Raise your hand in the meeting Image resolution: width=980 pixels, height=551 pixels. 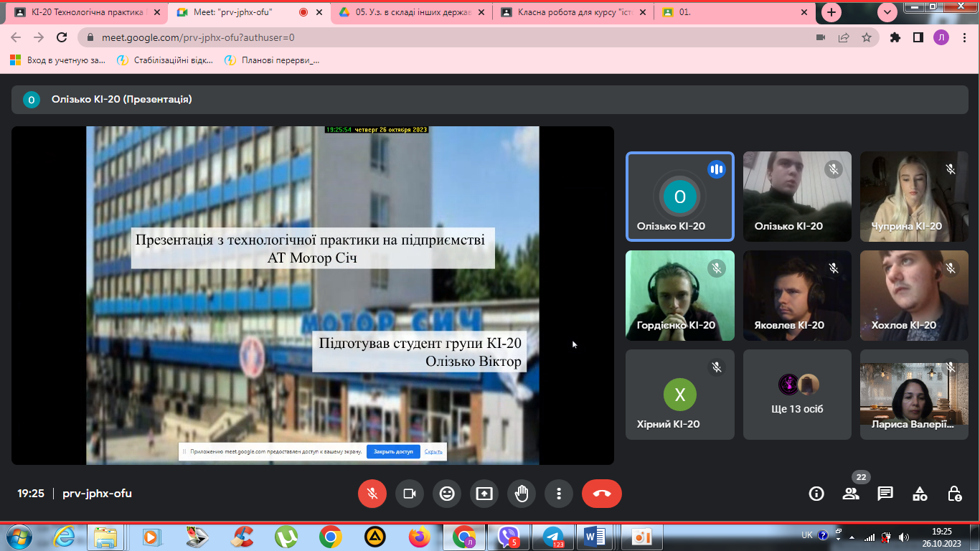522,494
